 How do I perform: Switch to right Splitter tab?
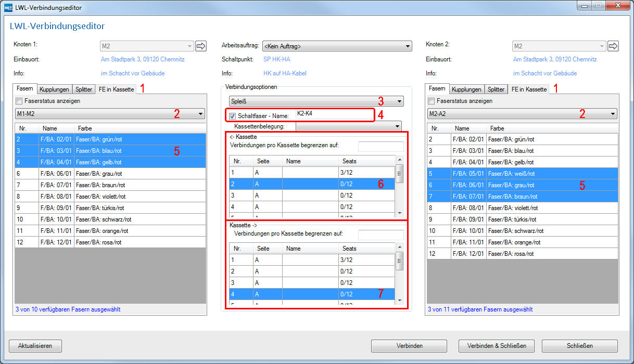click(x=496, y=89)
